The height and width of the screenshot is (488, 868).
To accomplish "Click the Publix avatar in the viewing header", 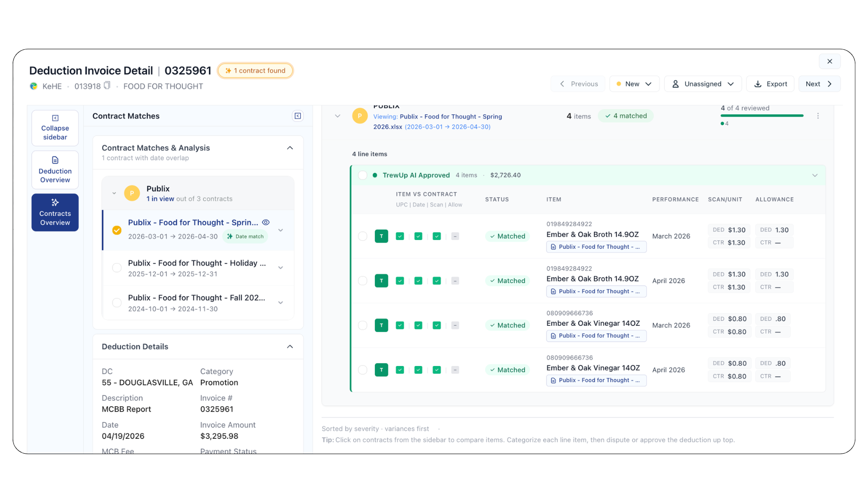I will [360, 116].
